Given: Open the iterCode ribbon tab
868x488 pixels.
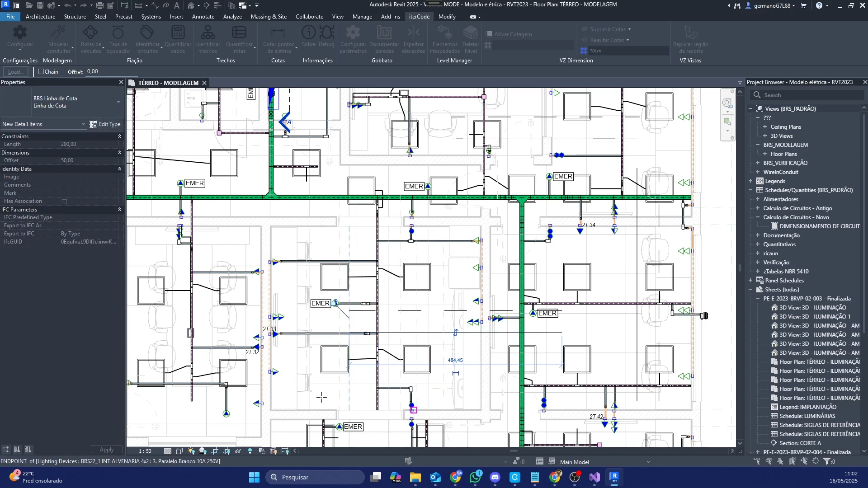Looking at the screenshot, I should (419, 17).
